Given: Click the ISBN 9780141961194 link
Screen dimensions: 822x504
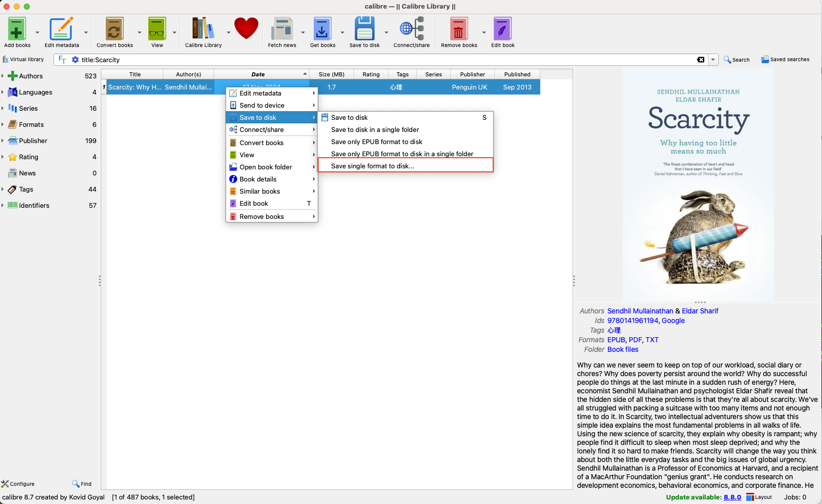Looking at the screenshot, I should (x=633, y=320).
